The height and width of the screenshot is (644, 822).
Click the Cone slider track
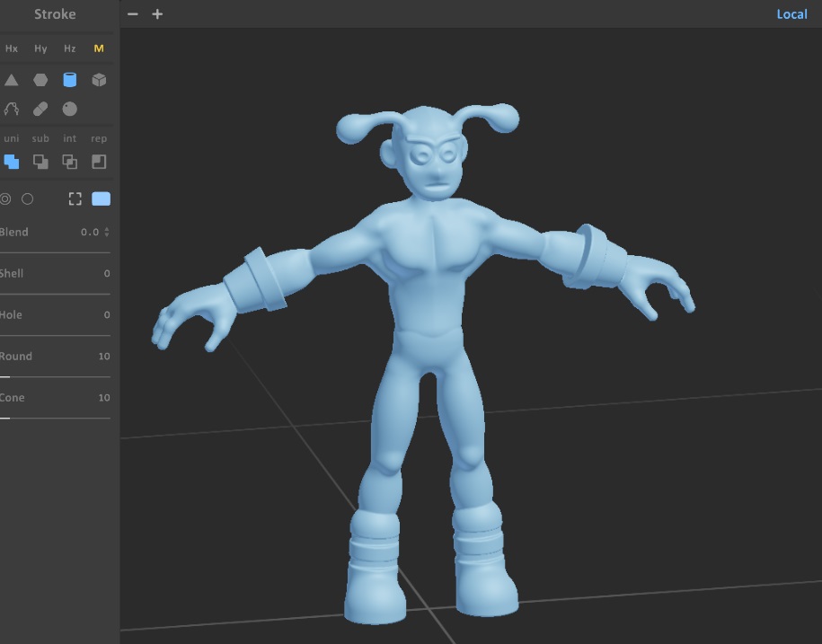click(x=55, y=419)
